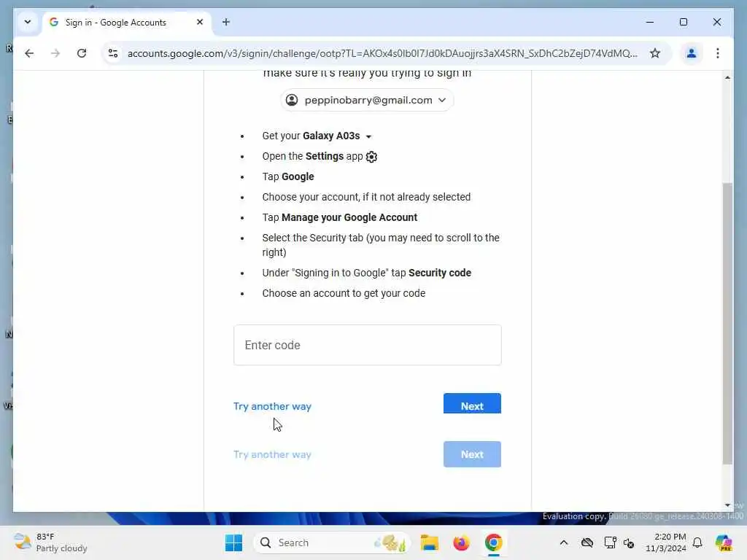Reload the Google sign-in page
Viewport: 747px width, 560px height.
click(x=82, y=53)
